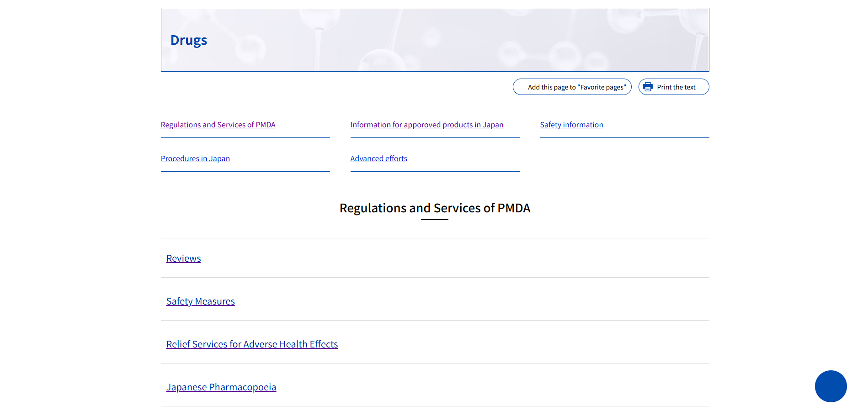Navigate to Advanced efforts
Viewport: 868px width, 416px height.
(x=378, y=158)
